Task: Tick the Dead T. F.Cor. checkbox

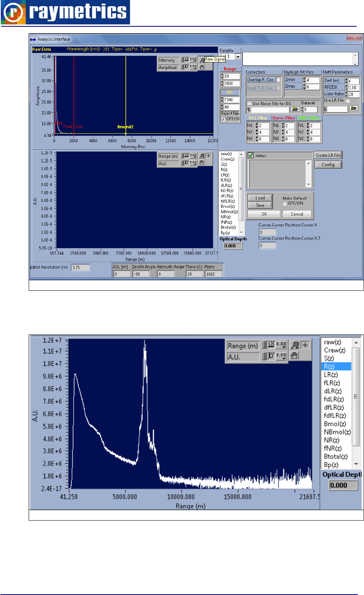Action: [x=278, y=88]
